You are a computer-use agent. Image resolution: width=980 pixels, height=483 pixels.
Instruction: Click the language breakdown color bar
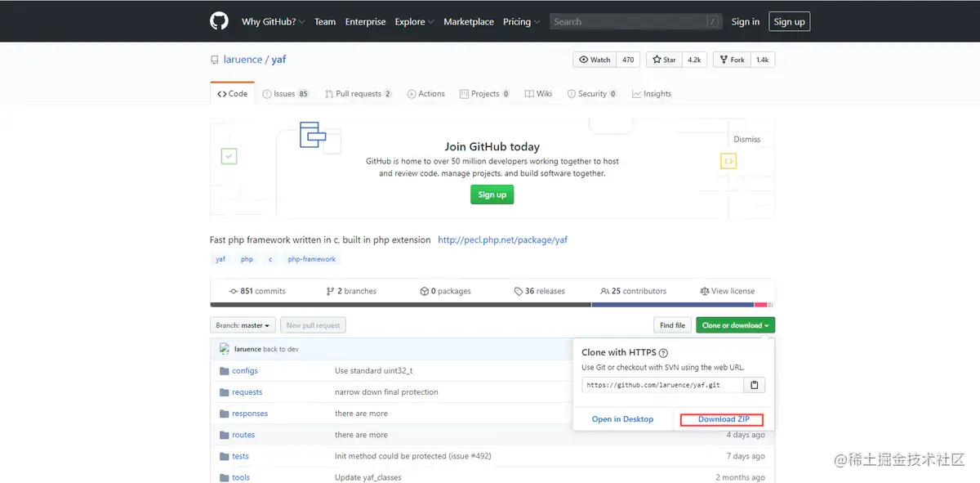(x=492, y=305)
